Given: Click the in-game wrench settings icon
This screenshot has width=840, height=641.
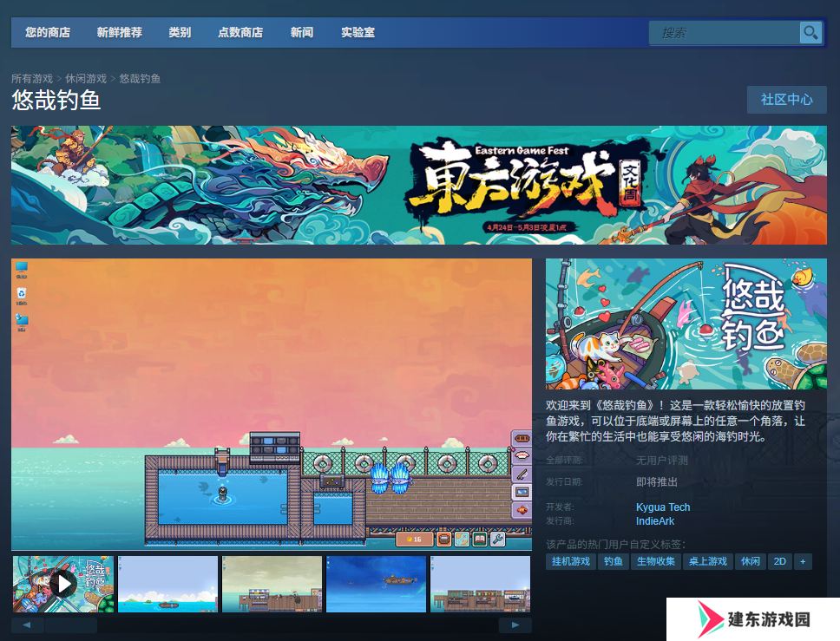Looking at the screenshot, I should (x=498, y=539).
